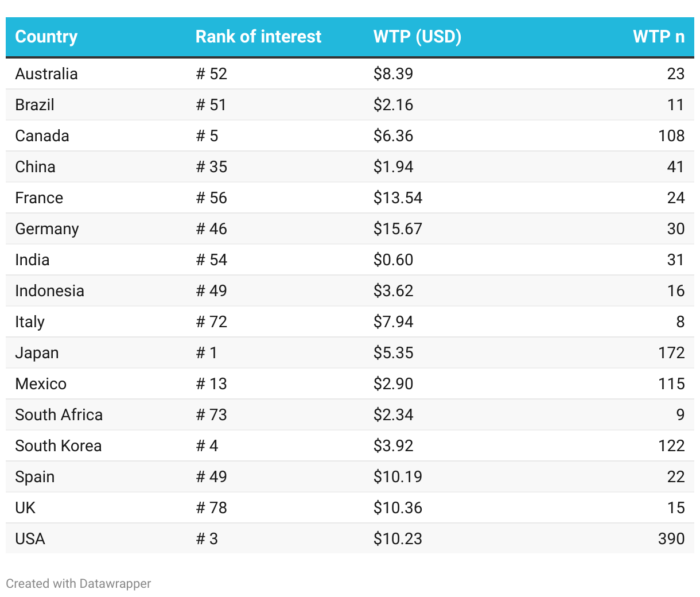Click USA's WTP n value 390
Image resolution: width=700 pixels, height=597 pixels.
point(671,539)
